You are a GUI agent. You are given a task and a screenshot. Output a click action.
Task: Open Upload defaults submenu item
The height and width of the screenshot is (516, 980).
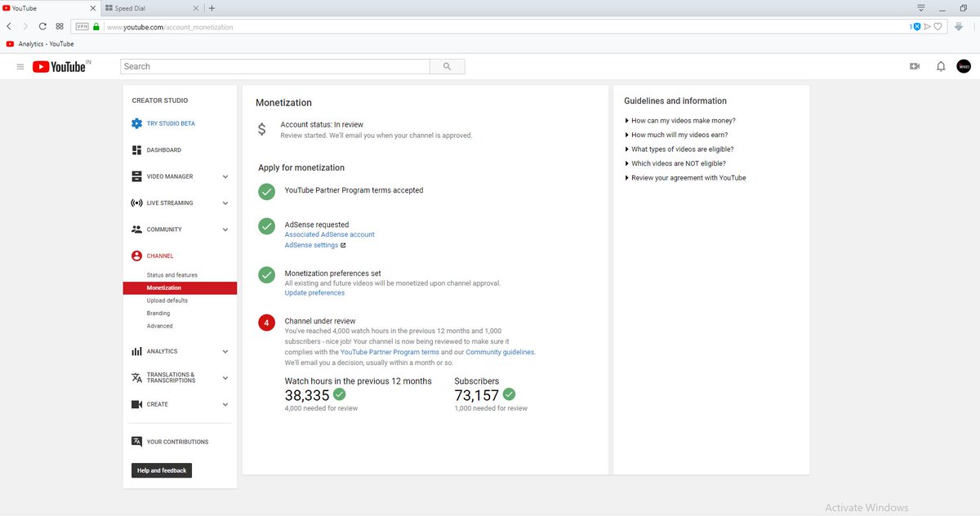(167, 300)
